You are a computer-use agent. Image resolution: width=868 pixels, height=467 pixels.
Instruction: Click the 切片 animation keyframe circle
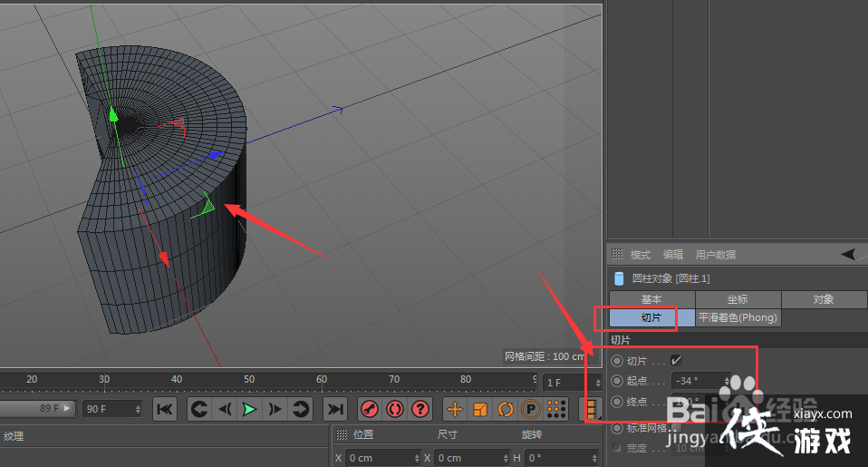pos(617,361)
